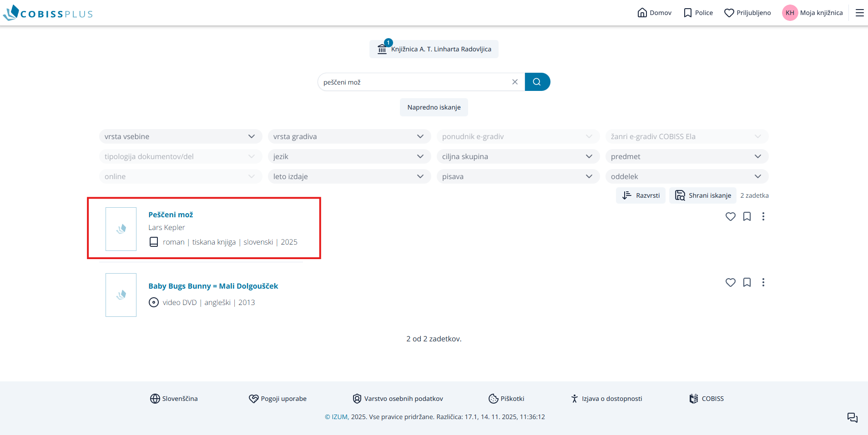
Task: Expand the vrsta gradiva filter
Action: tap(349, 136)
